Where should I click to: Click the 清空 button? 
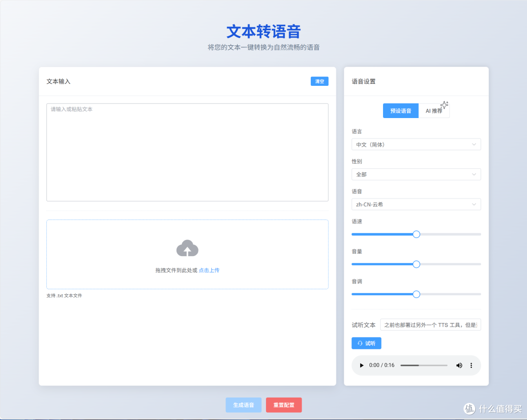[x=320, y=81]
